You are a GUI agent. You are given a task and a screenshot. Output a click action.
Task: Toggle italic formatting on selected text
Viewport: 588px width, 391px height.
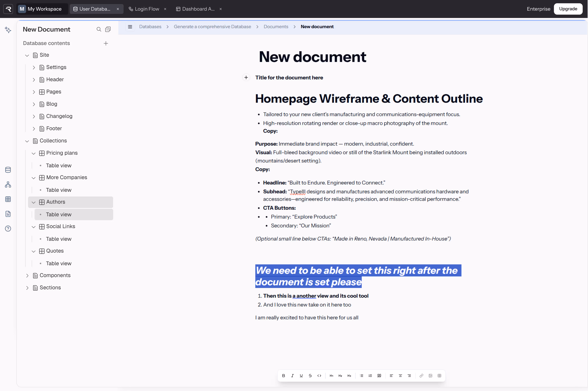pyautogui.click(x=292, y=375)
